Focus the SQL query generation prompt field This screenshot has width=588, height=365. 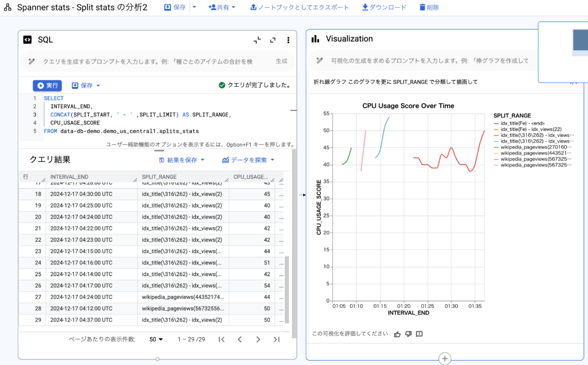148,61
